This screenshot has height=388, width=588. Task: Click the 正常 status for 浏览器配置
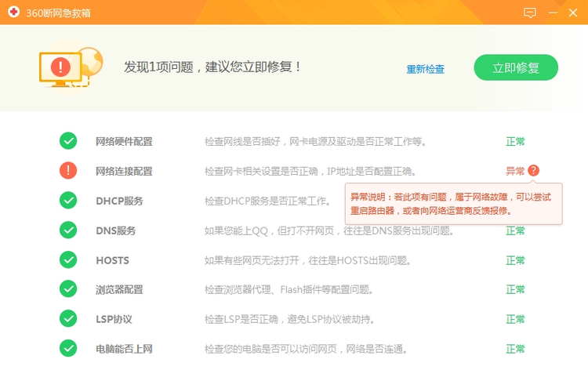coord(515,289)
